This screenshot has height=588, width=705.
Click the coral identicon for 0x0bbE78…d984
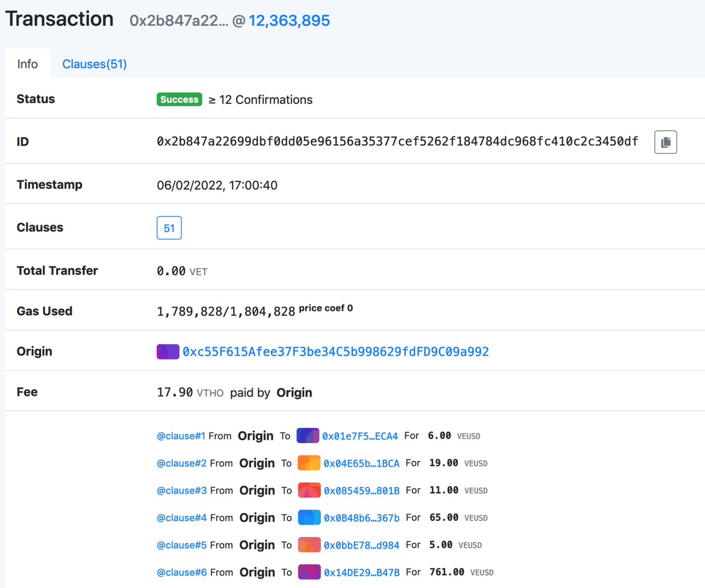coord(309,545)
